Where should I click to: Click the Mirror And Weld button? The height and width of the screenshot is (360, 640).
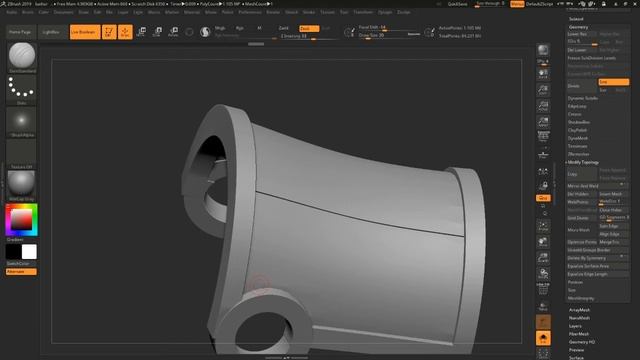(598, 186)
